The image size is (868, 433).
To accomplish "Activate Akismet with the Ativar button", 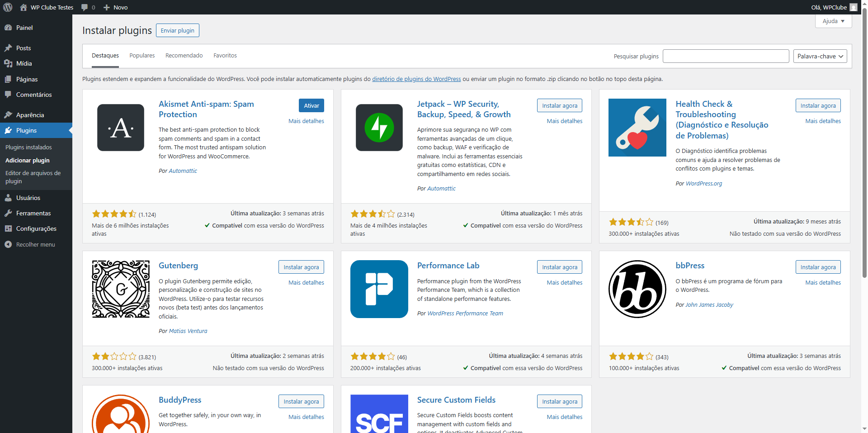I will [x=311, y=105].
